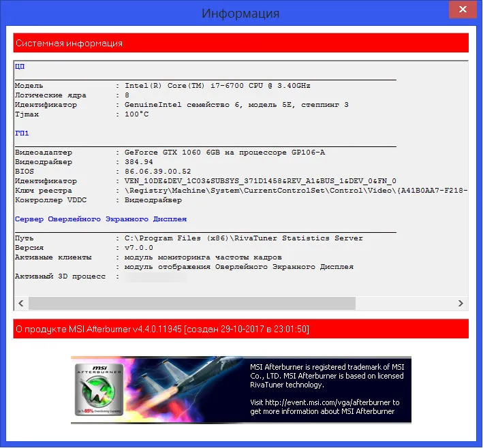
Task: Click the 'Ключ реестра' row label
Action: point(44,191)
